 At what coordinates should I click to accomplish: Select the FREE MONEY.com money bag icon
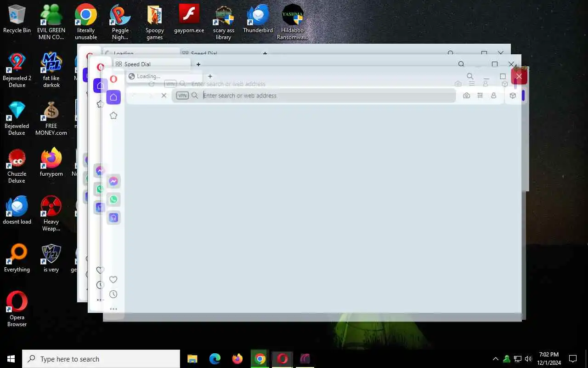(51, 118)
